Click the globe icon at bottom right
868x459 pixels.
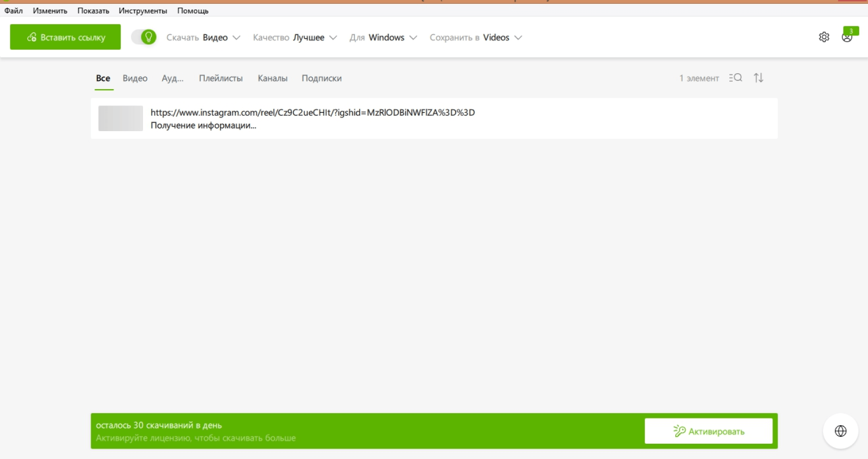(840, 431)
